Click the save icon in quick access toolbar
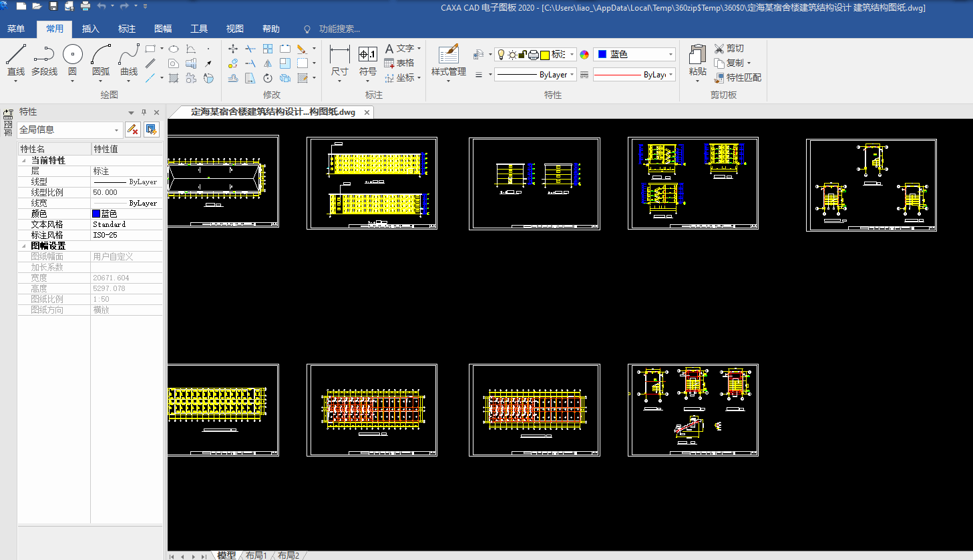Image resolution: width=973 pixels, height=560 pixels. pyautogui.click(x=53, y=6)
